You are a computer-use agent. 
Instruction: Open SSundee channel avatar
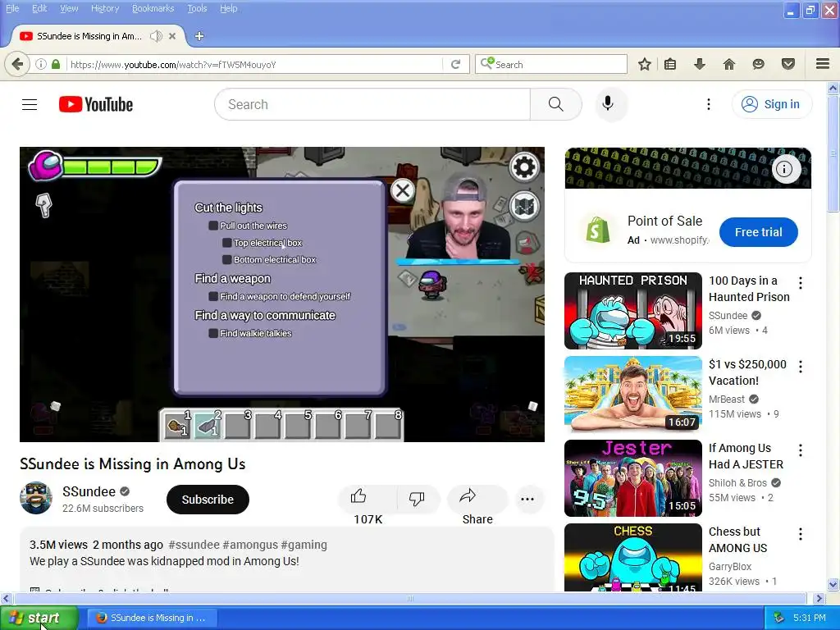pyautogui.click(x=36, y=498)
